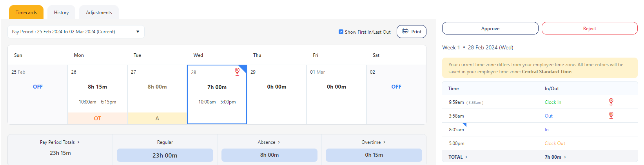Click the location pin beside Clock In entry
The image size is (644, 165).
pyautogui.click(x=611, y=102)
